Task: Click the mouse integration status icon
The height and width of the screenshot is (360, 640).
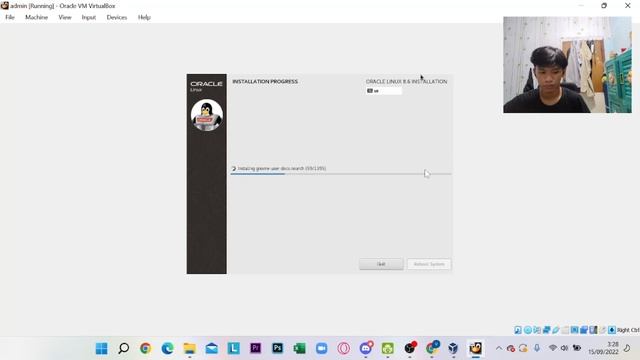Action: pos(602,330)
